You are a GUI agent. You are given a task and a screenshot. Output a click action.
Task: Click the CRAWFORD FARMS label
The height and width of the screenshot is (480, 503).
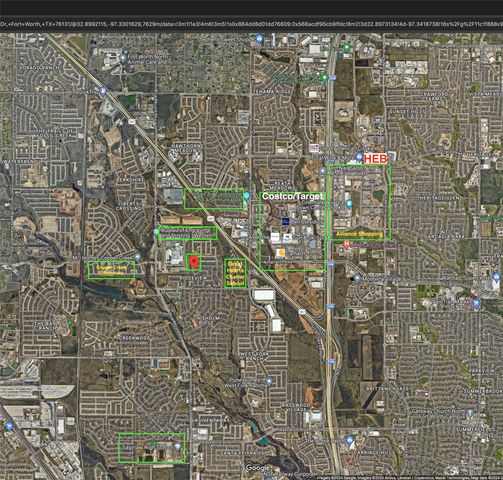point(435,96)
